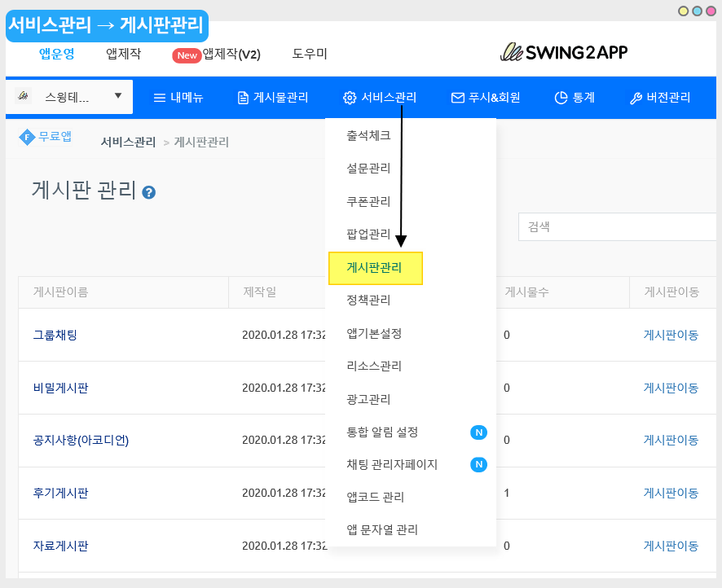722x588 pixels.
Task: Expand the 서비스관리 dropdown menu
Action: click(x=380, y=98)
